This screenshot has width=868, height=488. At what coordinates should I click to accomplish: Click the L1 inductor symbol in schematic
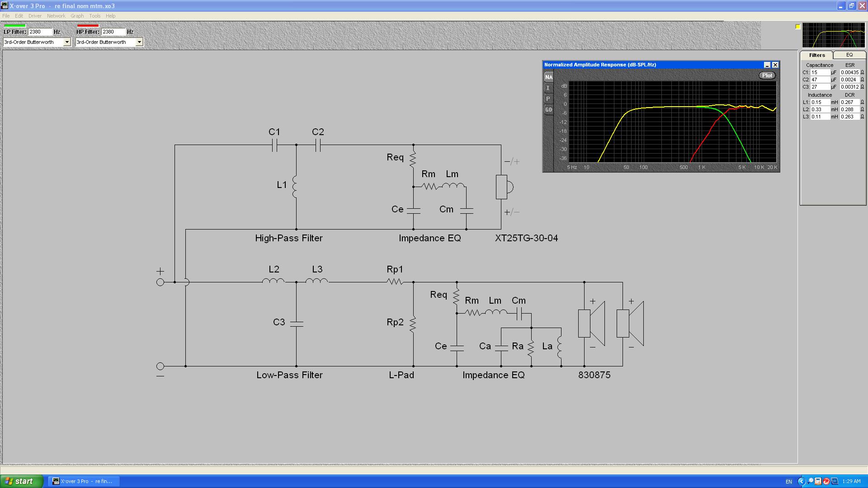(296, 187)
